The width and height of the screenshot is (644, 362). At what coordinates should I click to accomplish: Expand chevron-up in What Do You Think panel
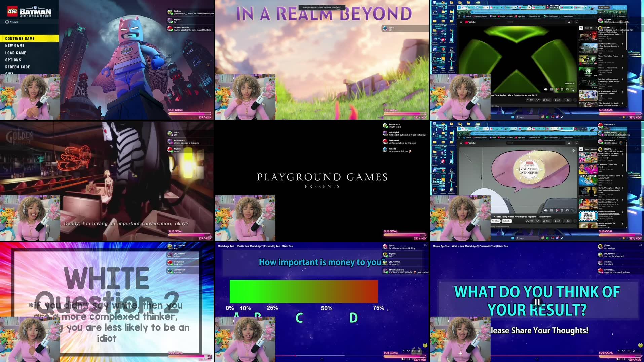click(x=537, y=359)
